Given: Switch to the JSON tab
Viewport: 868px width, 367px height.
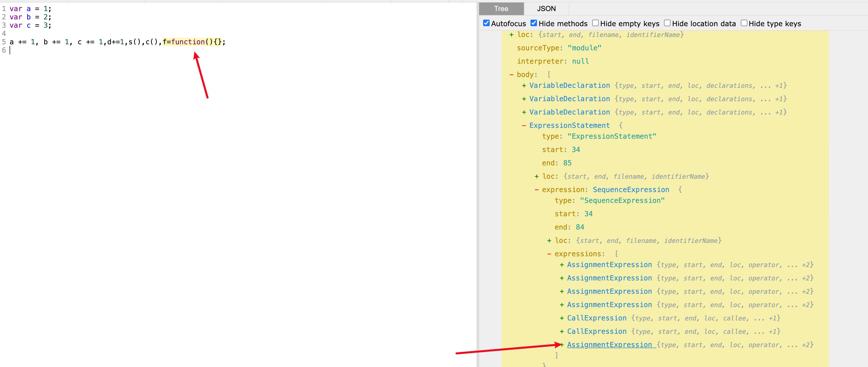Looking at the screenshot, I should pyautogui.click(x=546, y=9).
